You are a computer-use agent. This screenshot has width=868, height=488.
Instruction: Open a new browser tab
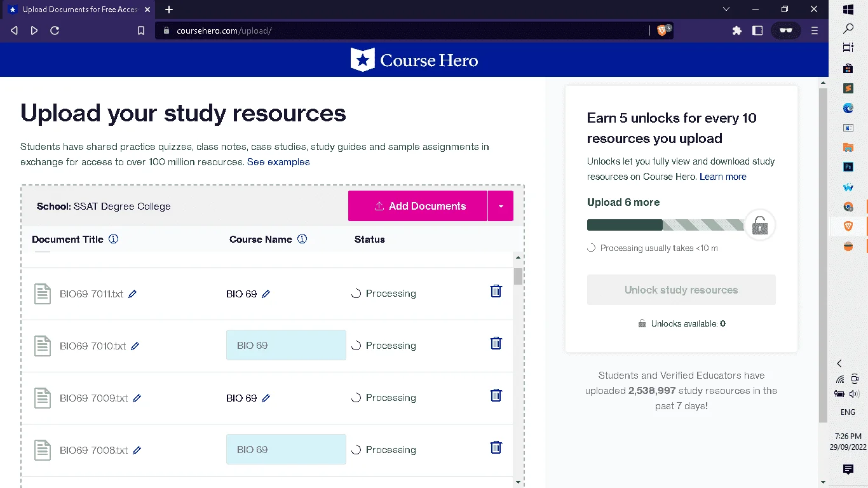point(169,10)
